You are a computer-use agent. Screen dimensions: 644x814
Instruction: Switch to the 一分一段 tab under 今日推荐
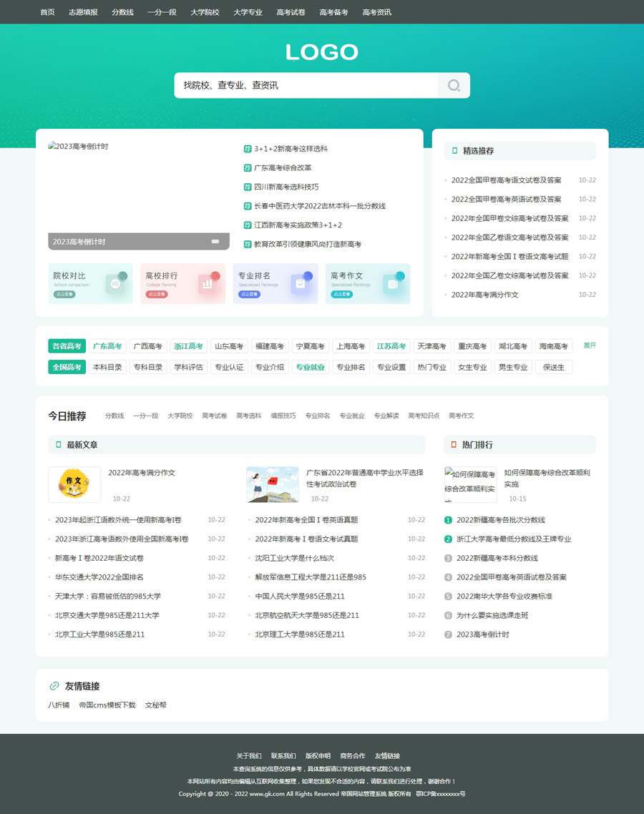click(145, 416)
